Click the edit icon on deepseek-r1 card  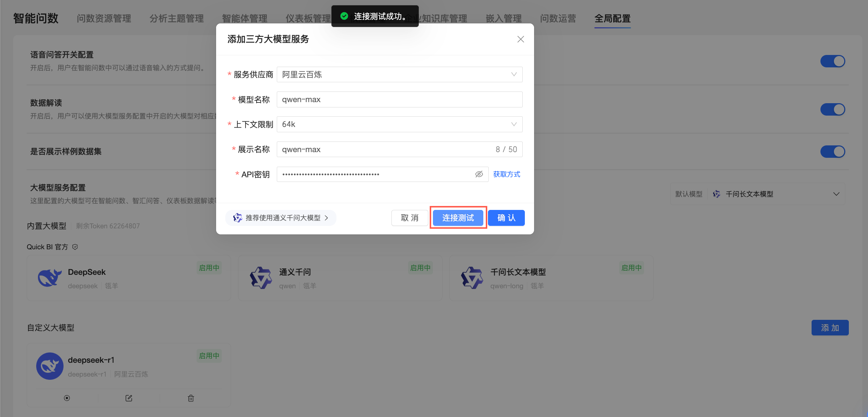point(129,398)
